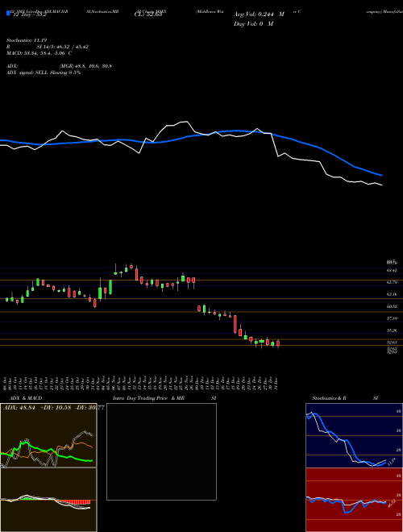The width and height of the screenshot is (403, 532).
Task: Click the last red candlestick on the chart
Action: point(278,343)
